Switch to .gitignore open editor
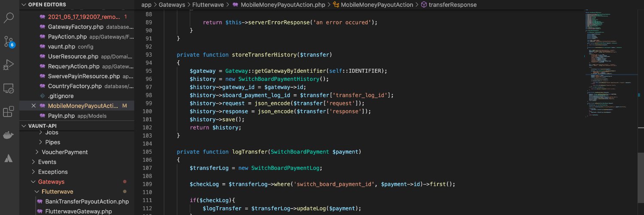Image resolution: width=644 pixels, height=215 pixels. 77,96
